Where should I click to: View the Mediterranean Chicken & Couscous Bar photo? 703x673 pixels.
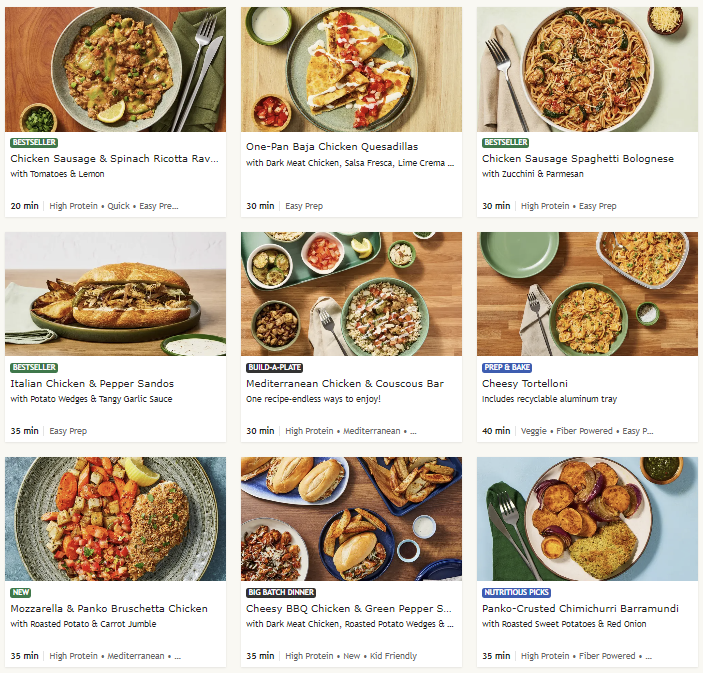tap(351, 295)
